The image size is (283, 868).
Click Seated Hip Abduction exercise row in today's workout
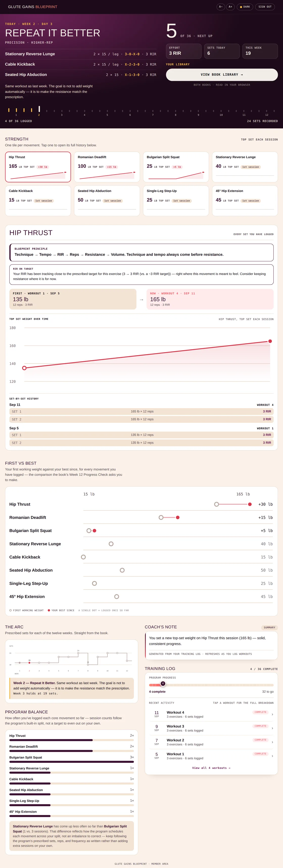(80, 75)
